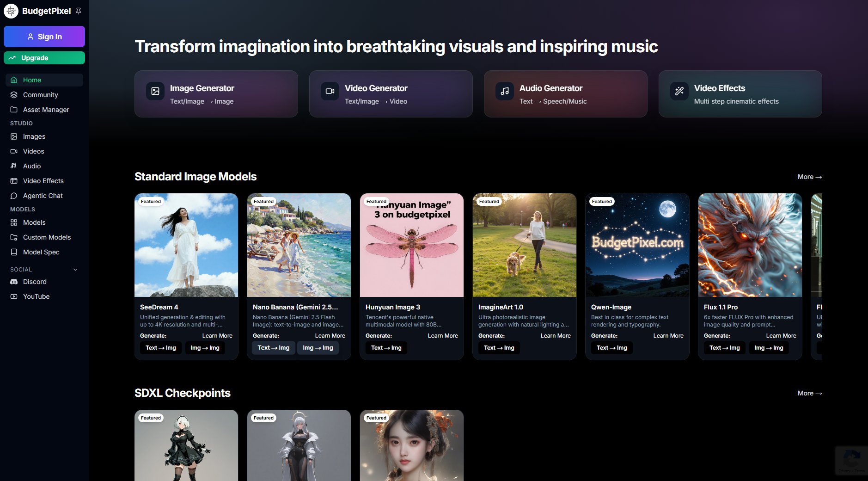The width and height of the screenshot is (868, 481).
Task: Switch to the Community section
Action: pos(40,95)
